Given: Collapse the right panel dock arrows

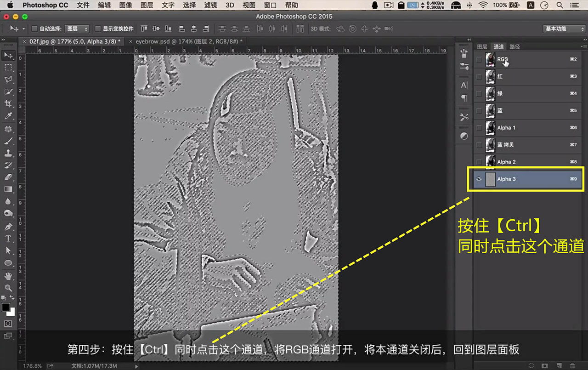Looking at the screenshot, I should pos(584,40).
